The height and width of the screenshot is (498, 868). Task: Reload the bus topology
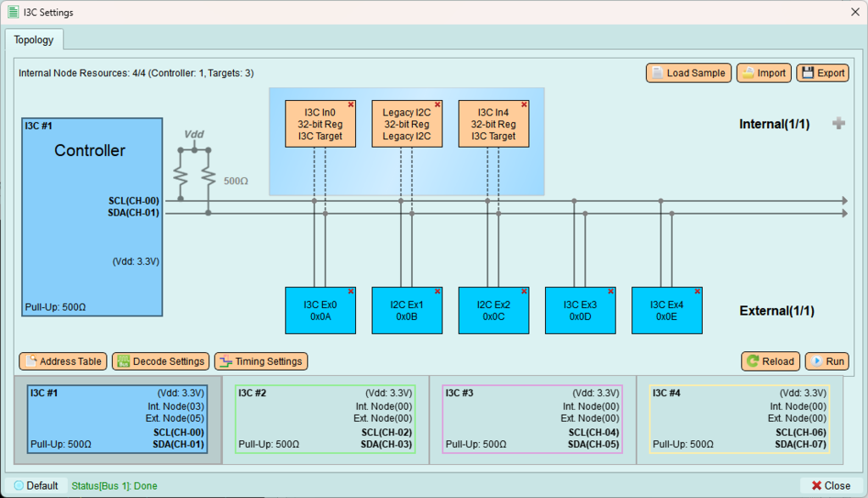[770, 361]
